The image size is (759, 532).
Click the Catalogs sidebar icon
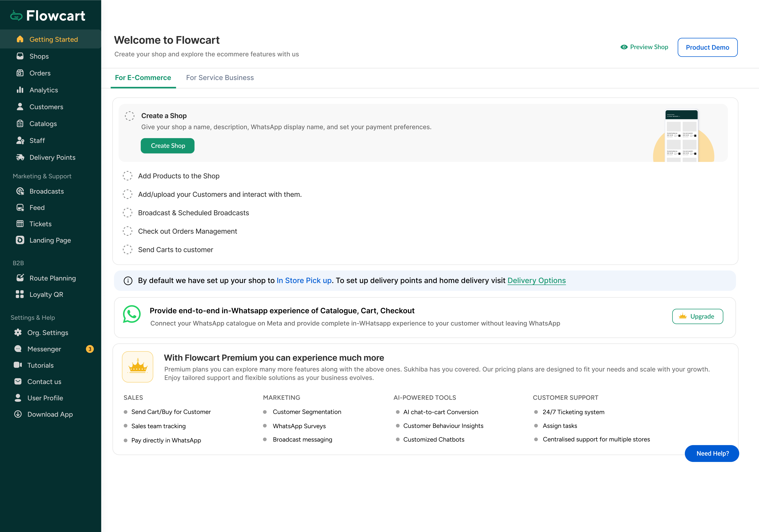pyautogui.click(x=20, y=124)
